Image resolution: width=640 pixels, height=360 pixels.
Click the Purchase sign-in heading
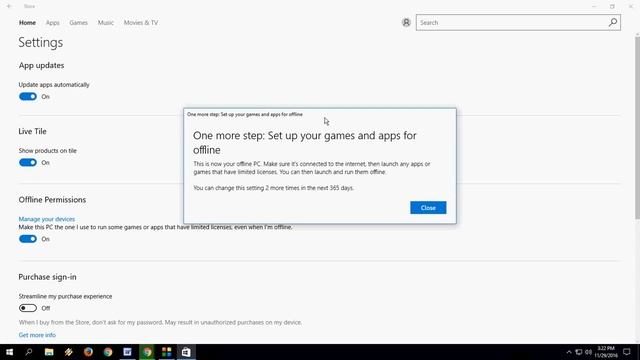point(47,277)
